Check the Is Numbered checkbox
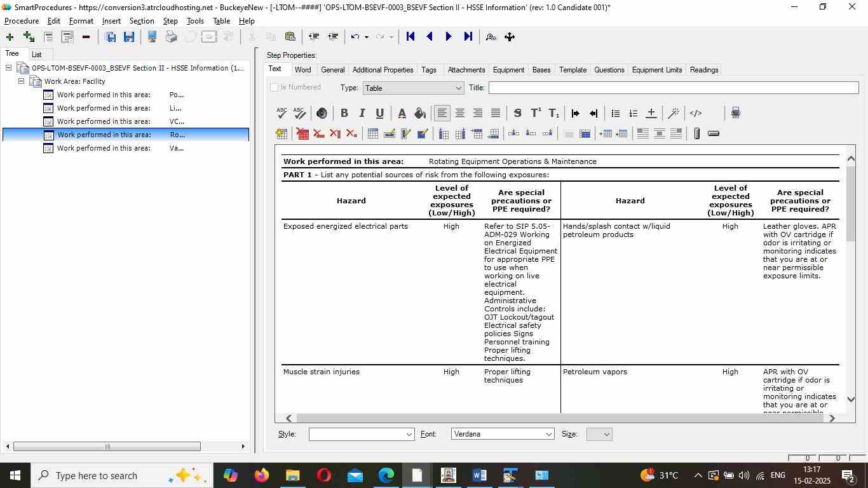 click(275, 88)
